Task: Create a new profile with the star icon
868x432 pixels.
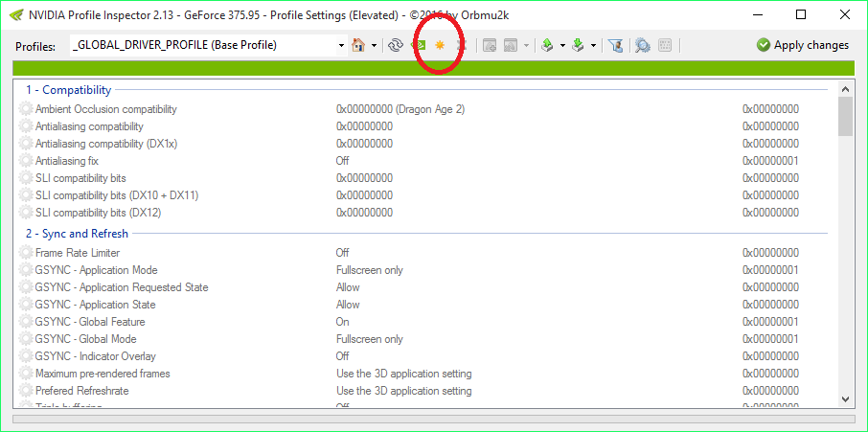Action: coord(440,45)
